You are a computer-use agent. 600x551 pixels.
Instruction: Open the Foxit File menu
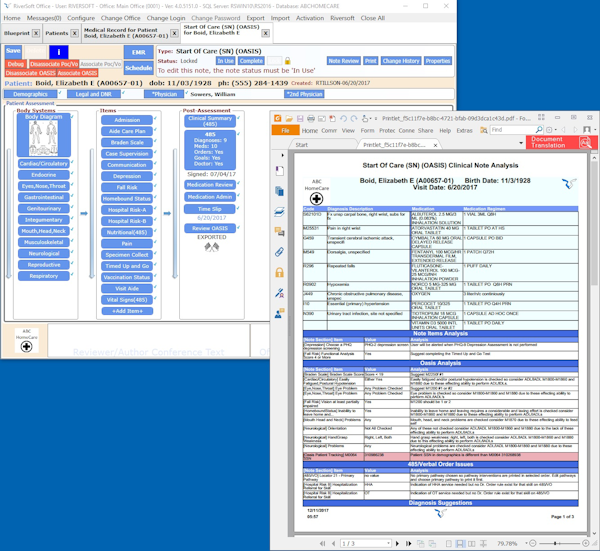point(285,130)
